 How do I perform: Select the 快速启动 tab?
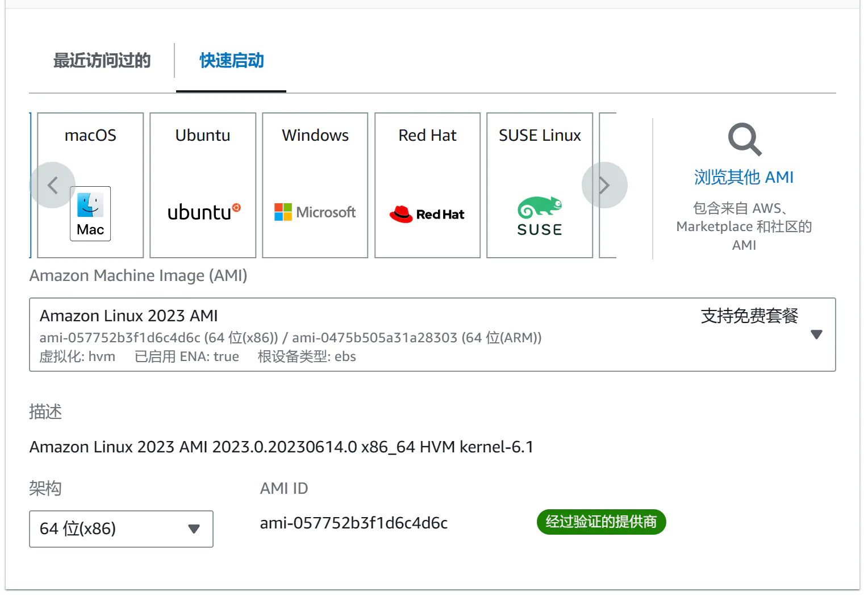click(x=231, y=60)
